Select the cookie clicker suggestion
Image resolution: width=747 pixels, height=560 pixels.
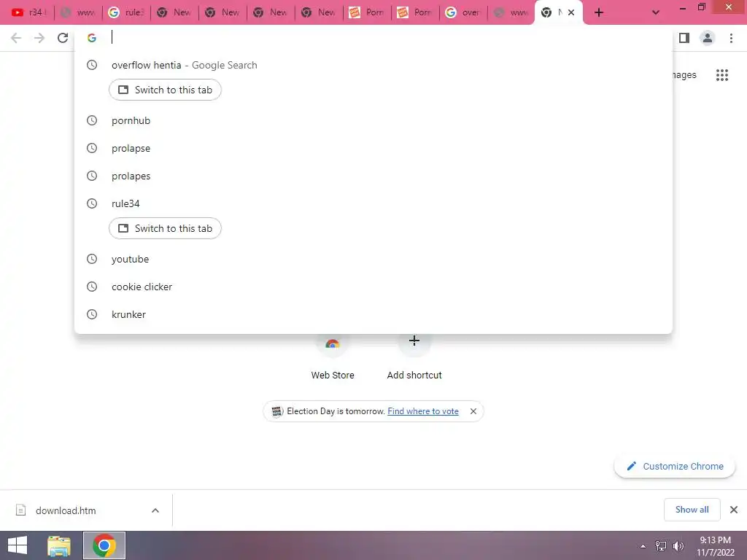[x=373, y=287]
